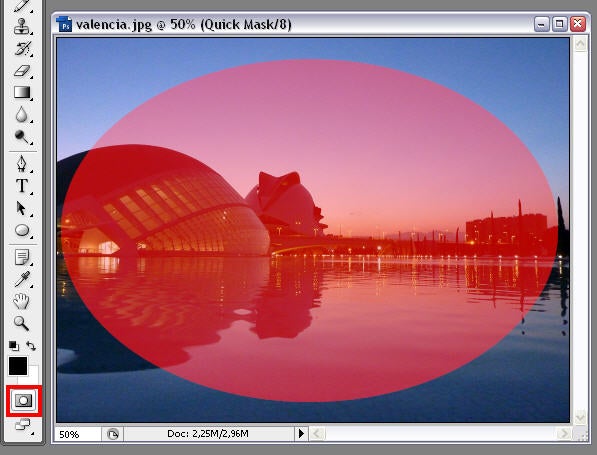Viewport: 597px width, 455px height.
Task: Reset to default black and white colors
Action: (x=14, y=346)
